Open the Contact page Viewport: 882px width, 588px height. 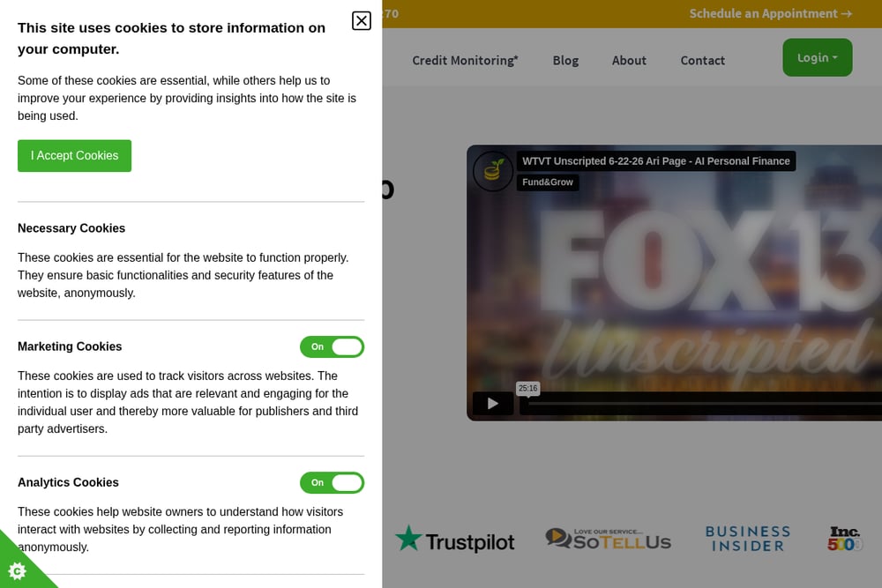[x=703, y=60]
